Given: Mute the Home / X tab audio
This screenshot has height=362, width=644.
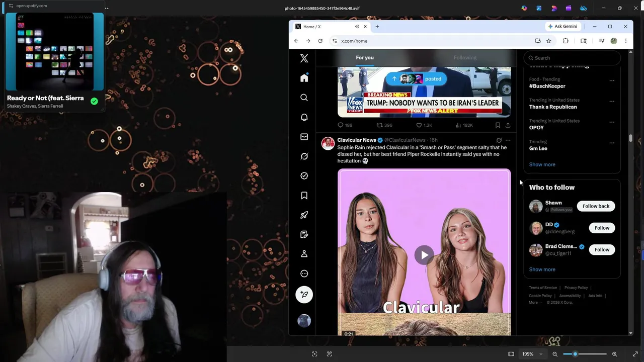Looking at the screenshot, I should pos(357,27).
